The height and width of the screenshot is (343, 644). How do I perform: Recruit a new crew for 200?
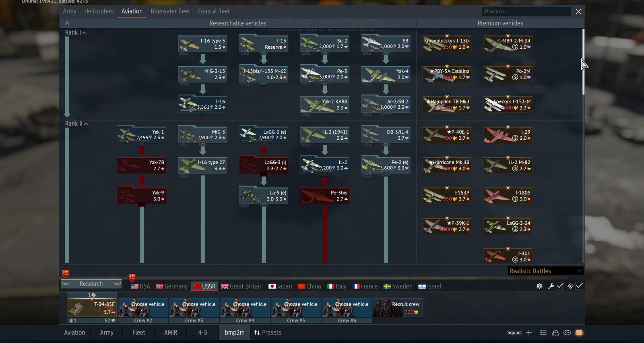(x=398, y=308)
